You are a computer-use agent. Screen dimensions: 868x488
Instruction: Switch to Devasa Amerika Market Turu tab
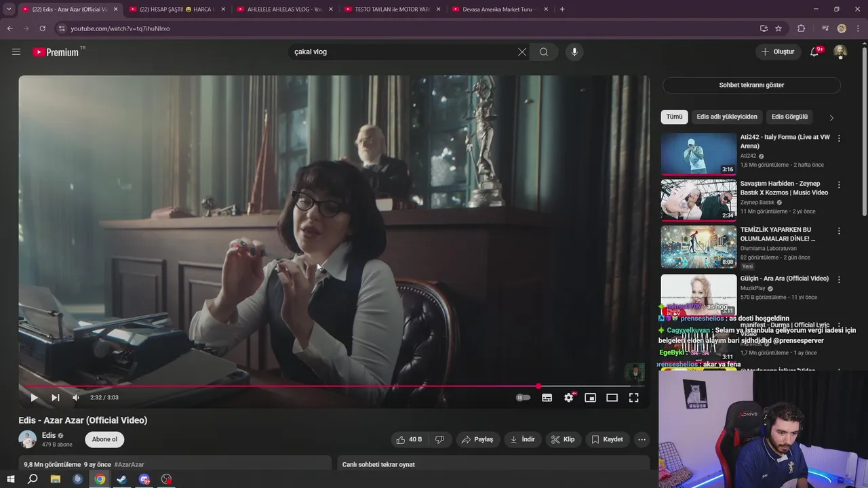pos(500,9)
